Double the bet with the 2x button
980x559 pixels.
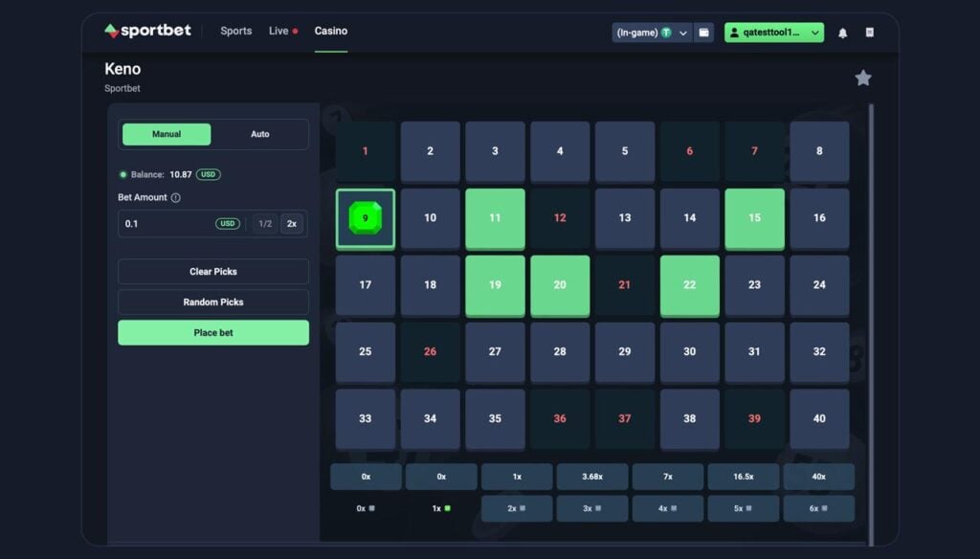tap(291, 223)
